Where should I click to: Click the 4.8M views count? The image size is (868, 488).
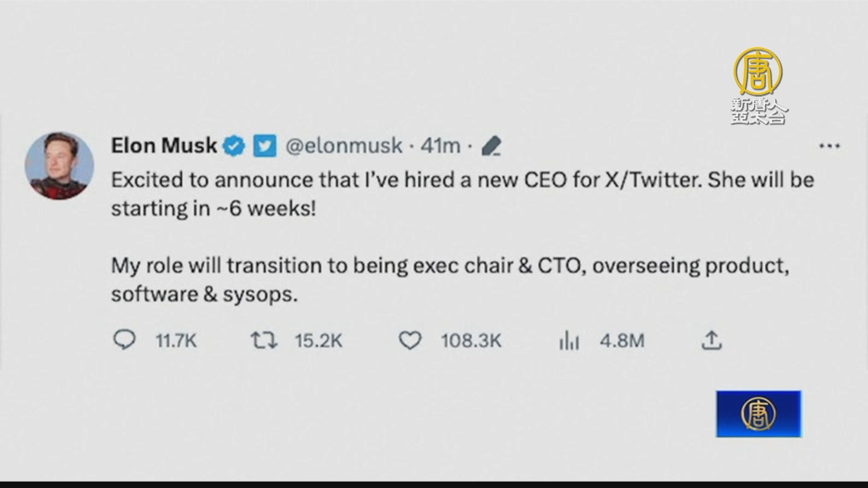[622, 341]
